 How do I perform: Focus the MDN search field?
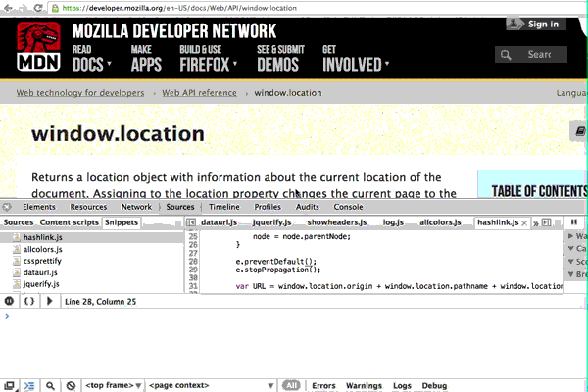click(531, 55)
